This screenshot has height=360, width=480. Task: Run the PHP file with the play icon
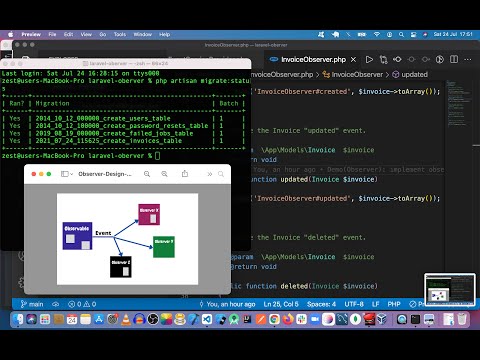[x=369, y=60]
